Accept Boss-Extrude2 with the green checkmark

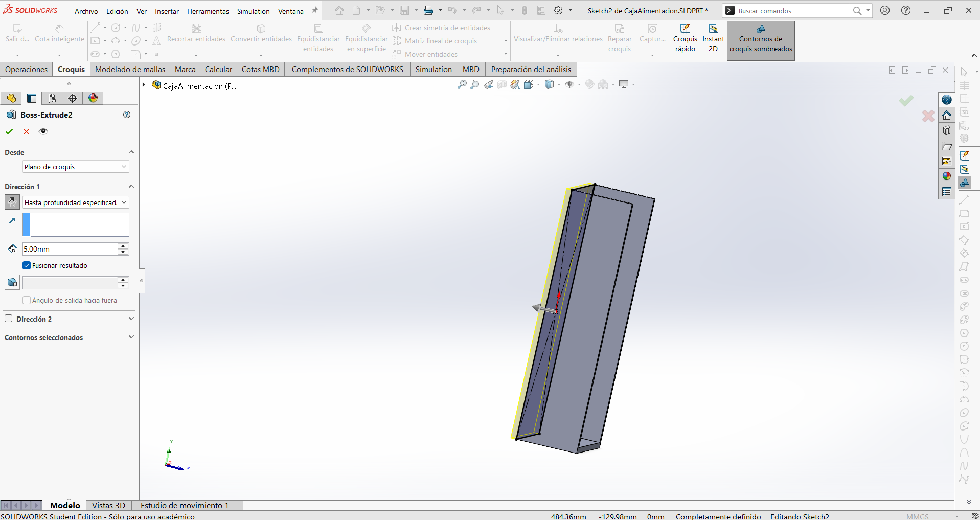pos(9,131)
